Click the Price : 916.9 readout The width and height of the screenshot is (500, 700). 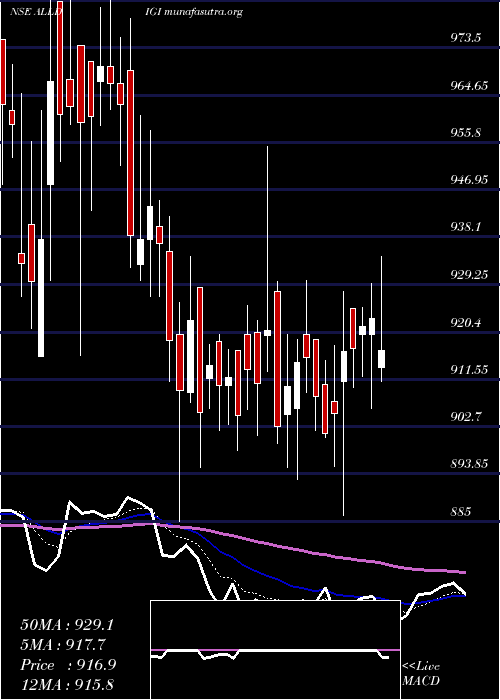(x=68, y=665)
